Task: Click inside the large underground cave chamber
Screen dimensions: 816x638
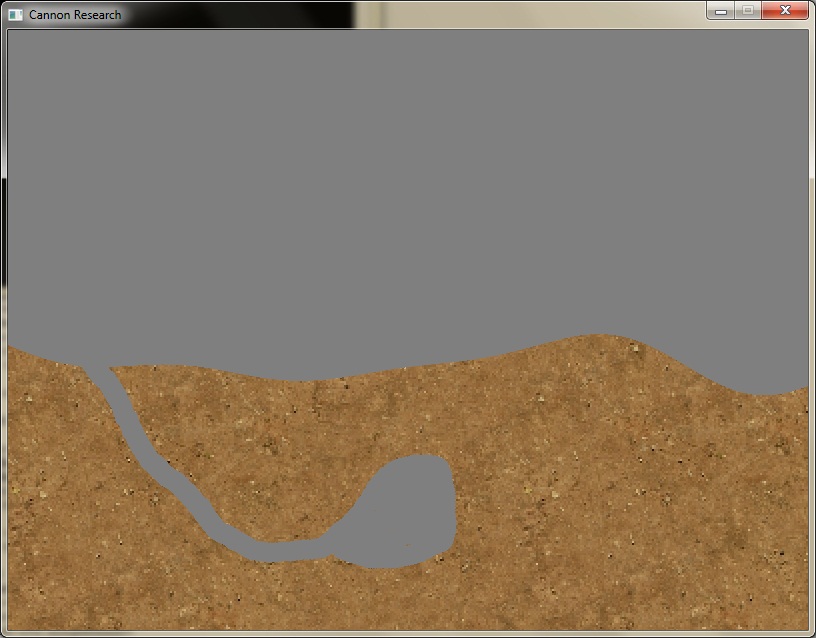Action: tap(410, 510)
